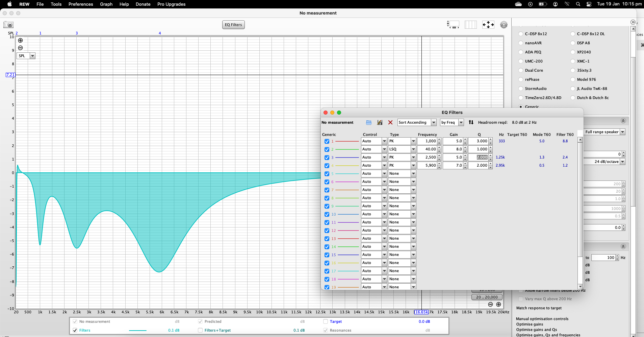Screen dimensions: 644x337
Task: Toggle the Filters trace checkbox in legend
Action: (75, 330)
